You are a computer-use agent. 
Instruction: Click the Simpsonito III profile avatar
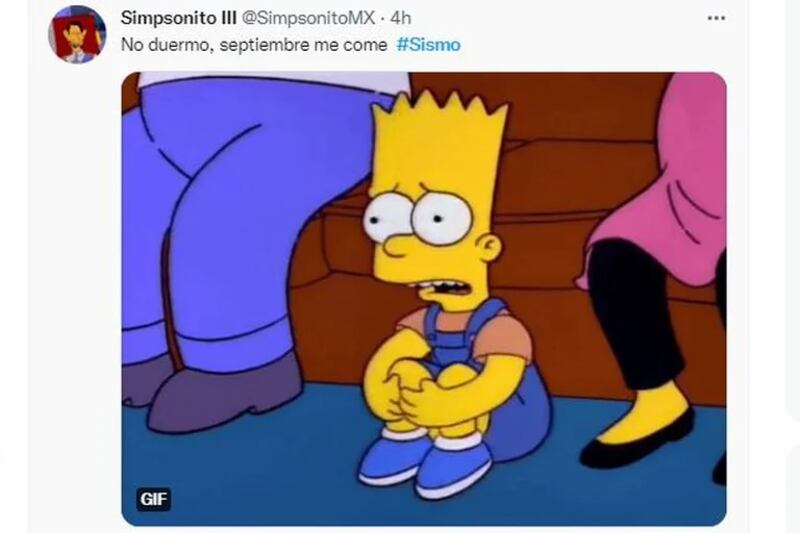(77, 35)
